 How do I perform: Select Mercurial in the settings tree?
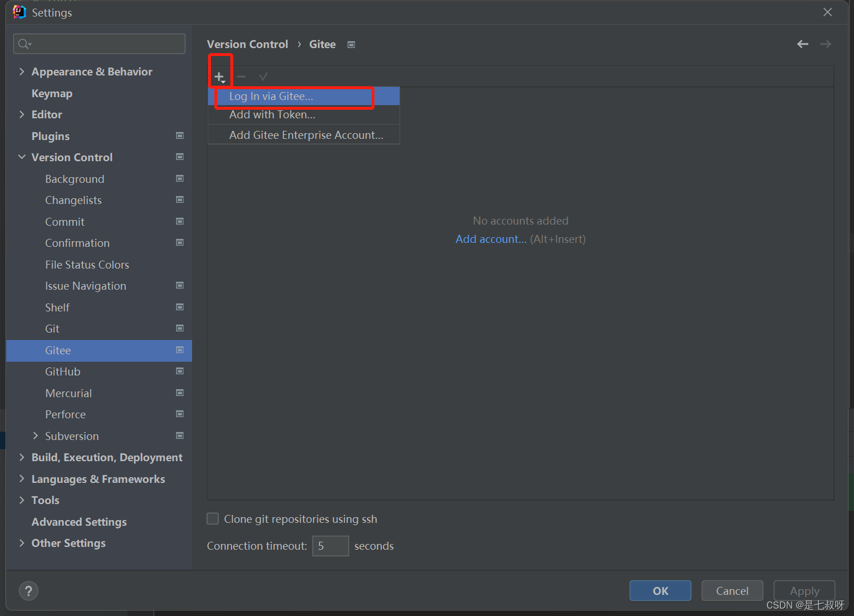tap(69, 393)
